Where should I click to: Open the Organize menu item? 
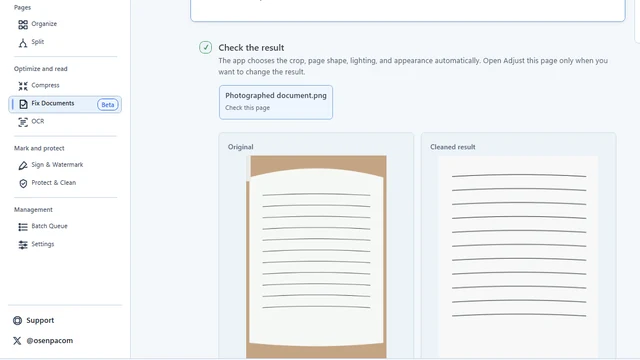[x=44, y=24]
